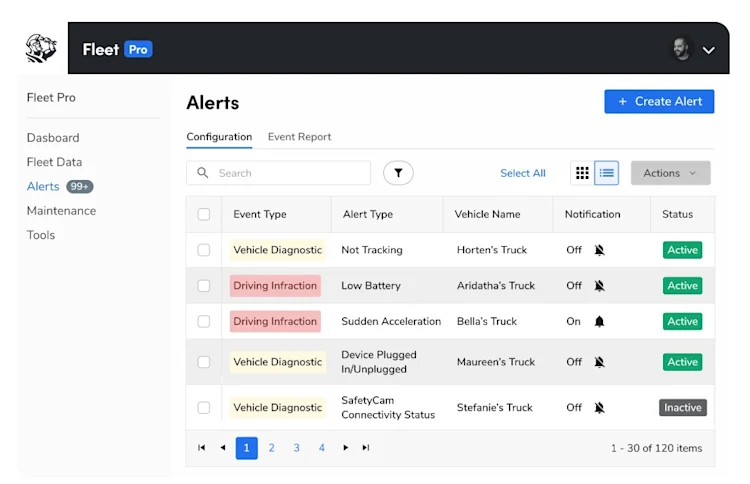Click the Search input field
The height and width of the screenshot is (484, 750).
click(x=278, y=173)
